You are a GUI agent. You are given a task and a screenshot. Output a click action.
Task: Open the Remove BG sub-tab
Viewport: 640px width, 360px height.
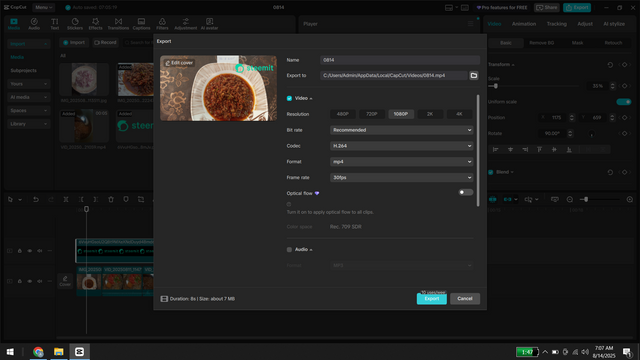click(x=542, y=43)
